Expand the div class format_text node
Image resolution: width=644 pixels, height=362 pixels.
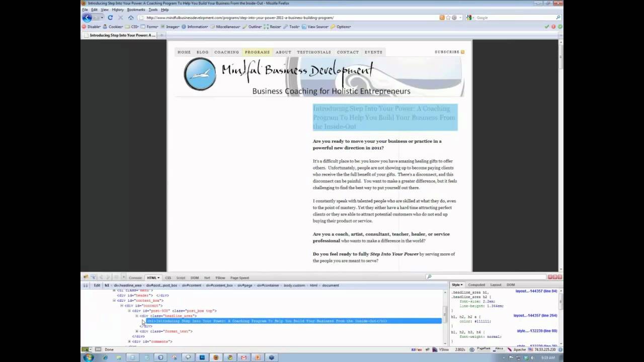coord(137,331)
